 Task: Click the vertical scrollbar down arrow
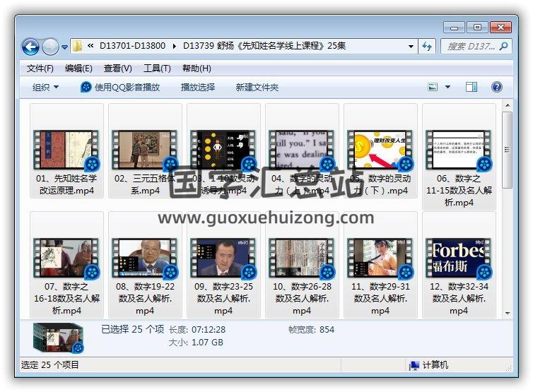(x=507, y=312)
